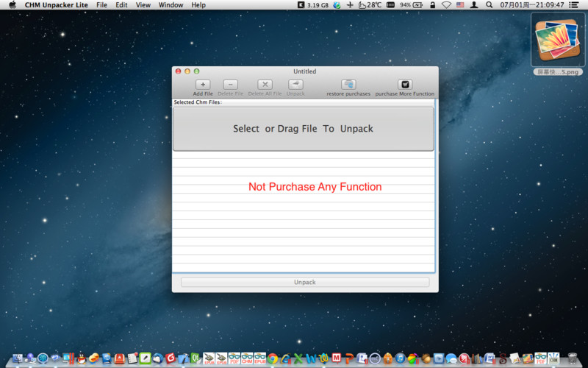
Task: Open the Edit menu
Action: click(121, 5)
